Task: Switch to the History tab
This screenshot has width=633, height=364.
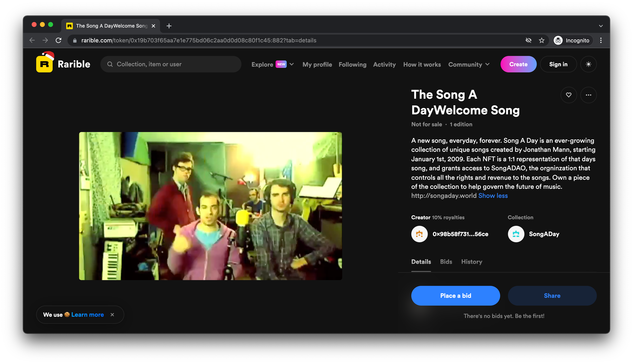Action: 472,262
